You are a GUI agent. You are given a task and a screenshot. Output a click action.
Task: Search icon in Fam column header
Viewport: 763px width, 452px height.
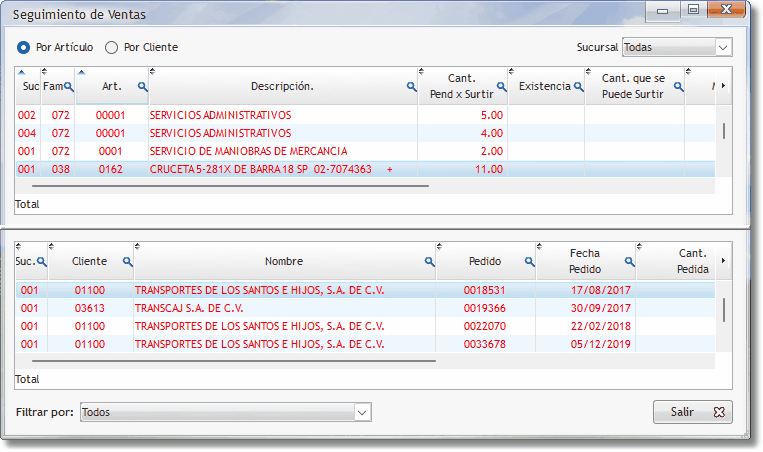click(69, 87)
